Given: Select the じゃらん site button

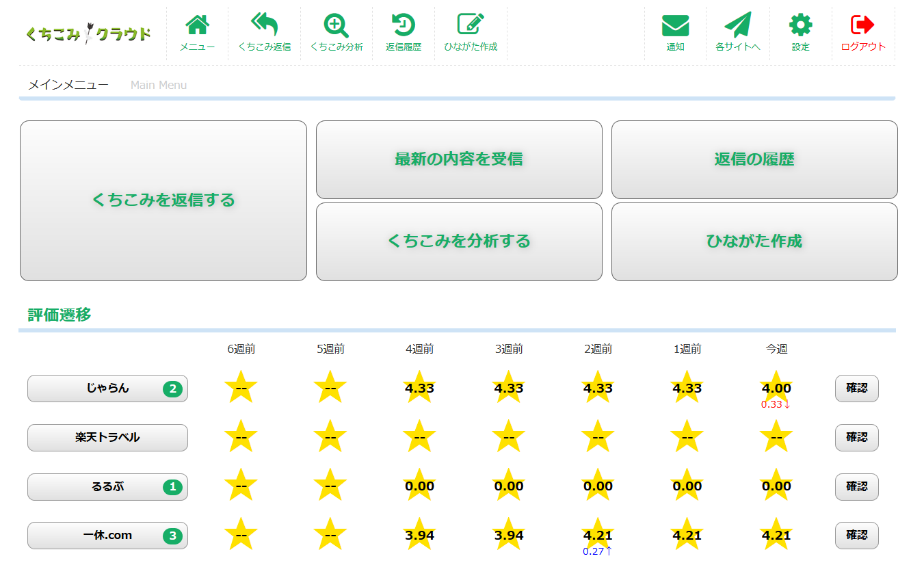Looking at the screenshot, I should point(107,389).
